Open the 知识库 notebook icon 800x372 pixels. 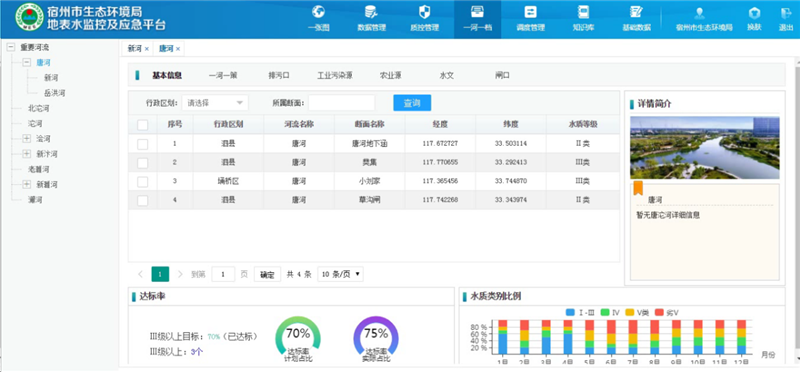point(583,12)
